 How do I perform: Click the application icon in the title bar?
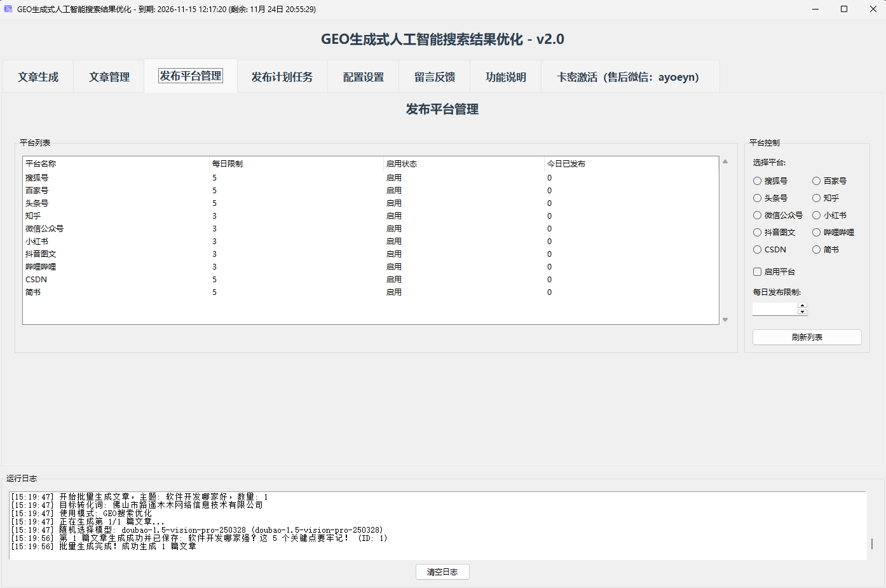[x=9, y=9]
